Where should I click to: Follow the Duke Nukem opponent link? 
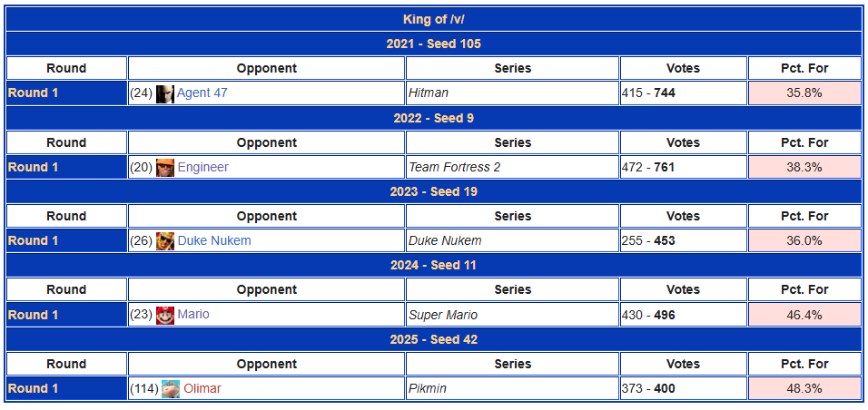tap(214, 240)
